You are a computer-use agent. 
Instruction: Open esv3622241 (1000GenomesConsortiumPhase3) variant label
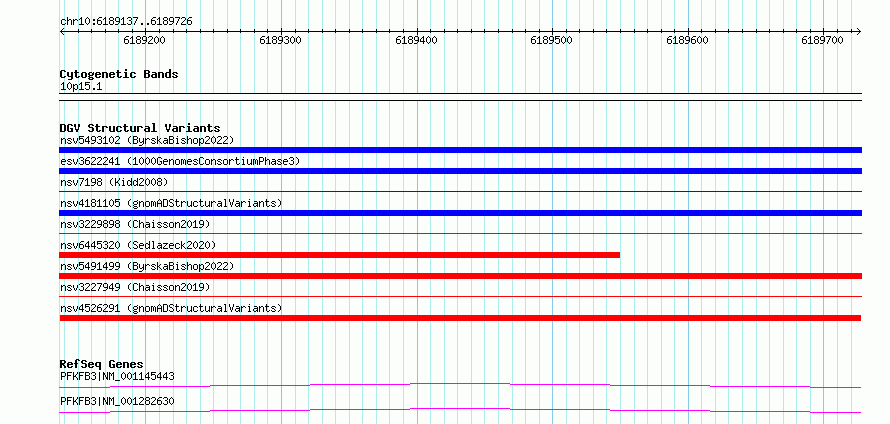[x=180, y=161]
